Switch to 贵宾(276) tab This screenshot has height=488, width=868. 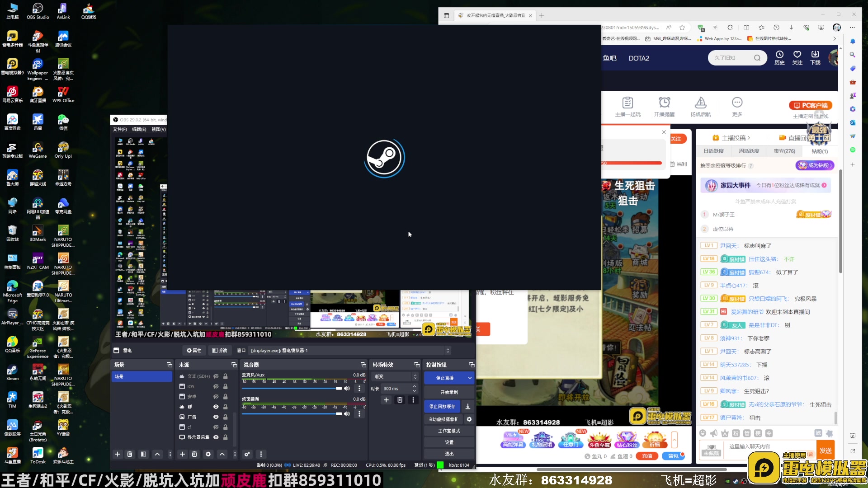click(784, 151)
